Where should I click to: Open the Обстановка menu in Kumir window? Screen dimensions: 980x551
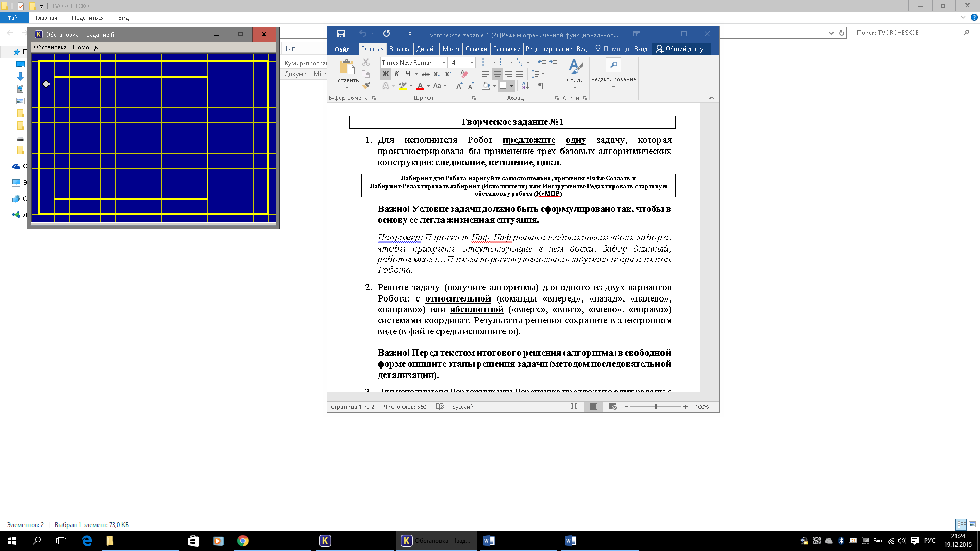coord(50,47)
